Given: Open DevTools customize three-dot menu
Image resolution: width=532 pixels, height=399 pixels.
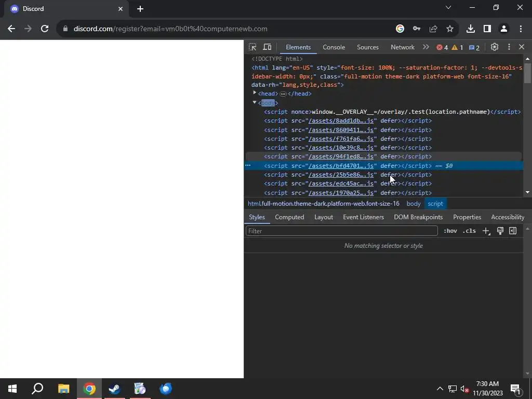Looking at the screenshot, I should point(509,47).
